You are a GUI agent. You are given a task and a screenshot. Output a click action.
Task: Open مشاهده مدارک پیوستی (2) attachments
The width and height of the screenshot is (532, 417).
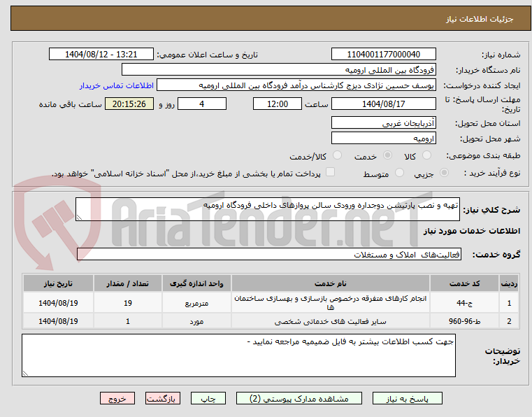299,398
